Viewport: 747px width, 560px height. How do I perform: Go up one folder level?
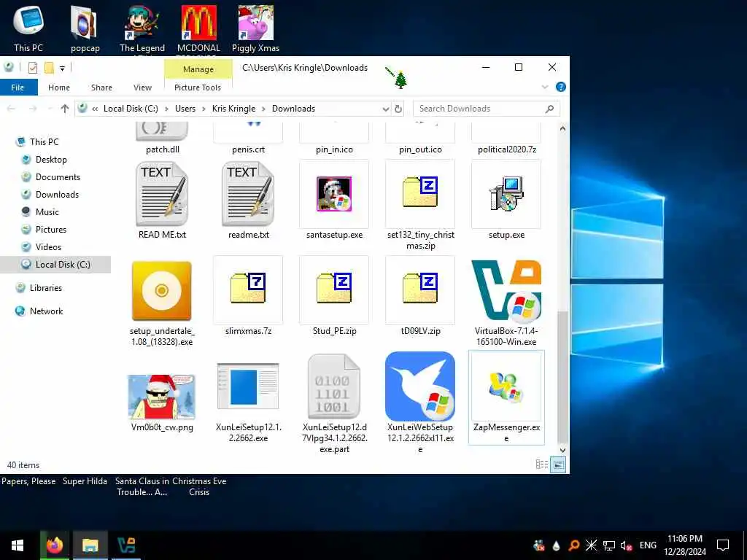coord(65,109)
